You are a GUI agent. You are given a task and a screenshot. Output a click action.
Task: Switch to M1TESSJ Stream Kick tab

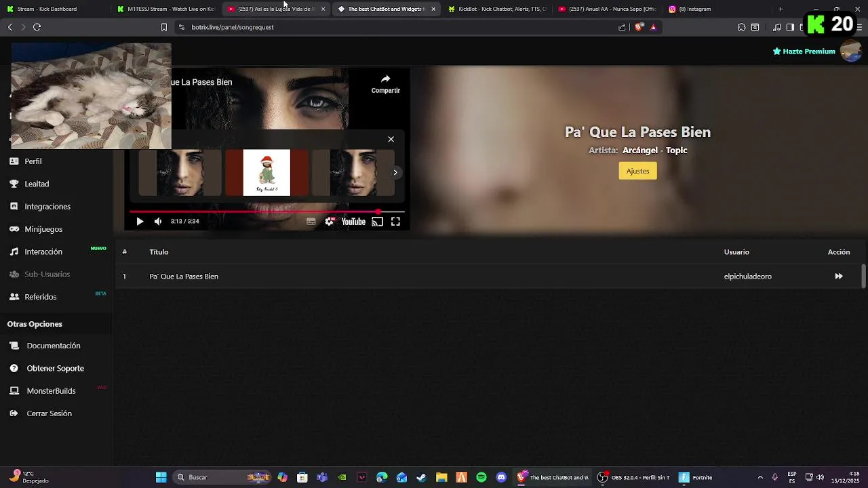(166, 9)
